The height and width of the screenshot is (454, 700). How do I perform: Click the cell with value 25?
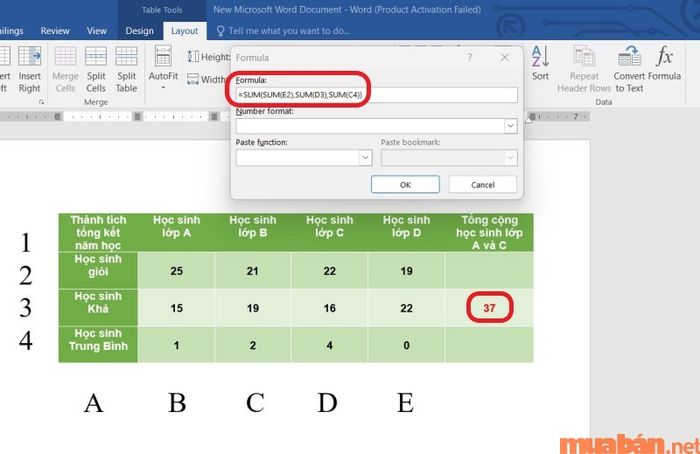[x=176, y=271]
